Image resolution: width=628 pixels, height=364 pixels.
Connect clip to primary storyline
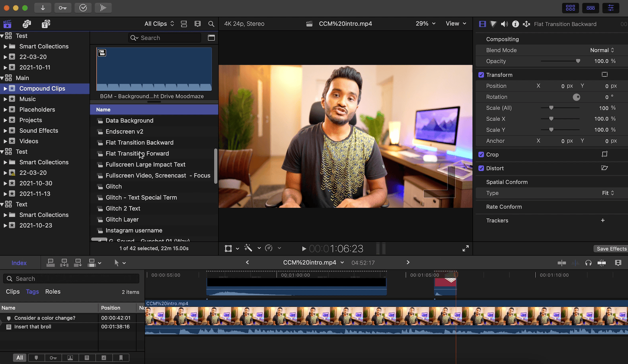click(51, 263)
